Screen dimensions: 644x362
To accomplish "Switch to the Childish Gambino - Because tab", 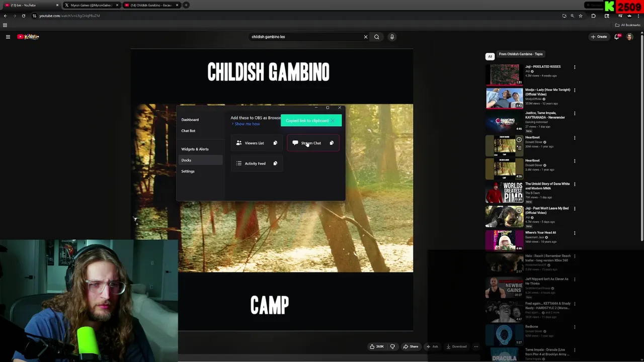I will [151, 5].
